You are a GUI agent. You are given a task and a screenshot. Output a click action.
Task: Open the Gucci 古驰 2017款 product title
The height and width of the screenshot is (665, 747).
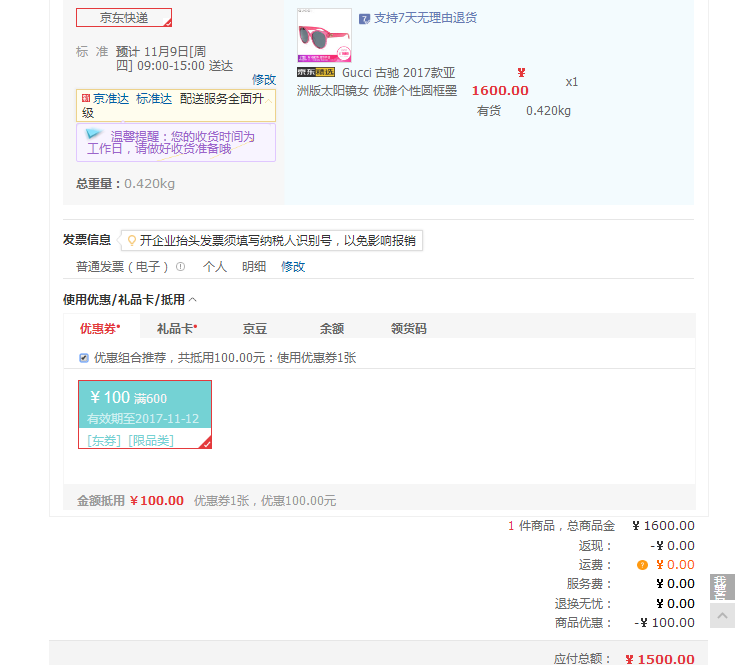coord(376,81)
